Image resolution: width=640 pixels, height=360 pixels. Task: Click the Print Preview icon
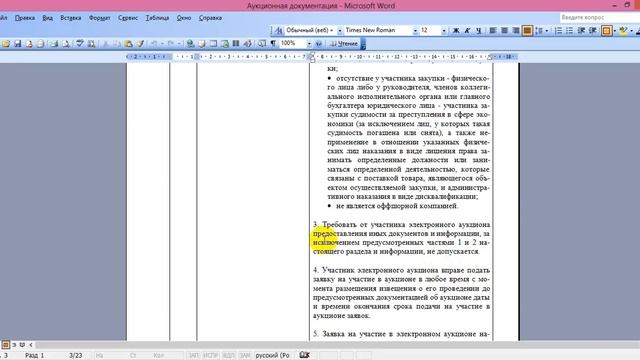[x=66, y=44]
